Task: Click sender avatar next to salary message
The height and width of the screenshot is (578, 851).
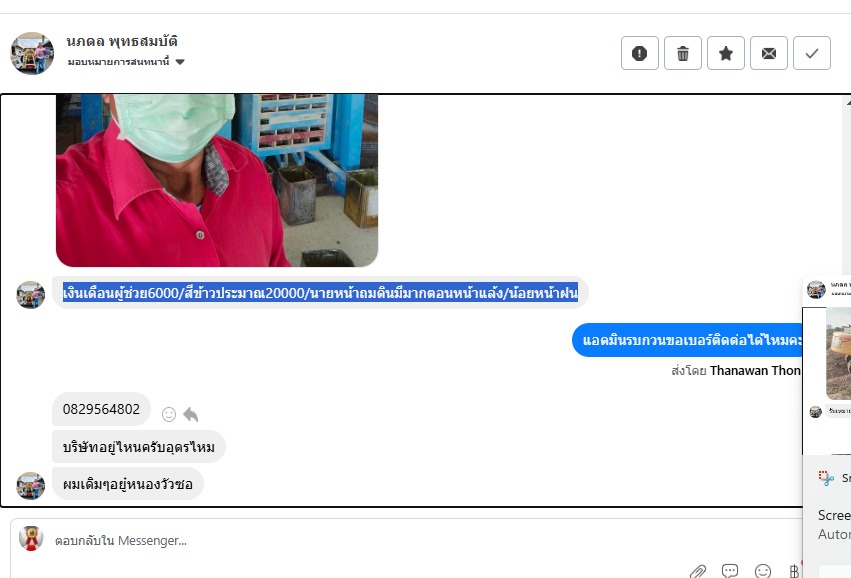Action: tap(31, 295)
